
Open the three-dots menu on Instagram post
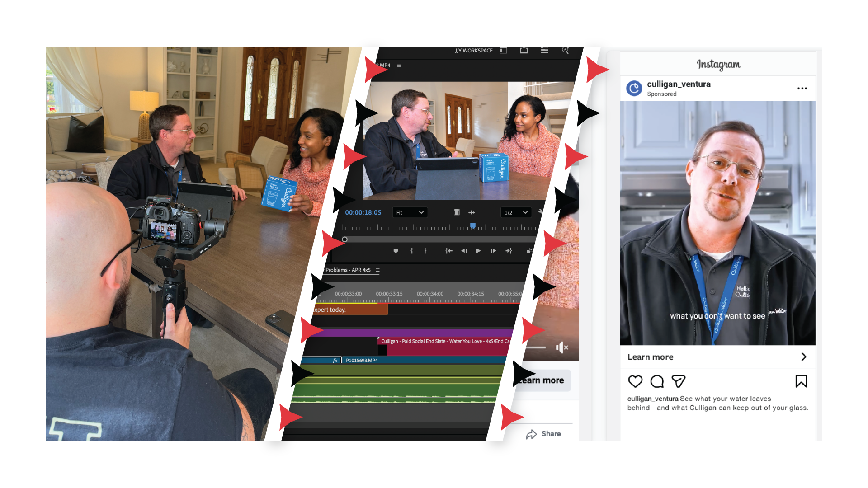(802, 89)
